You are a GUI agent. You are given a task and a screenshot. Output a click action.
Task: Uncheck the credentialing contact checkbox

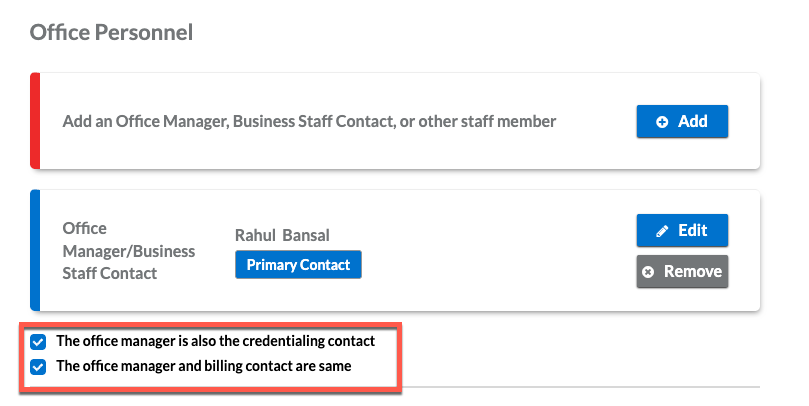click(39, 341)
